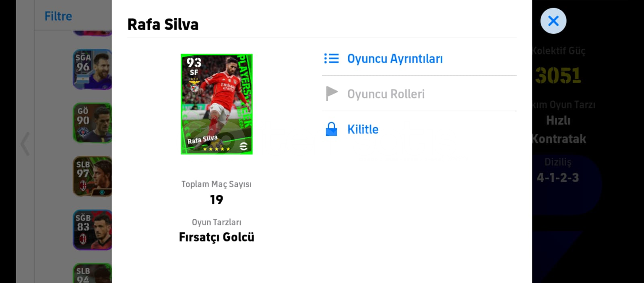
Task: Click the flag icon for Oyuncu Rolleri
Action: pos(331,94)
